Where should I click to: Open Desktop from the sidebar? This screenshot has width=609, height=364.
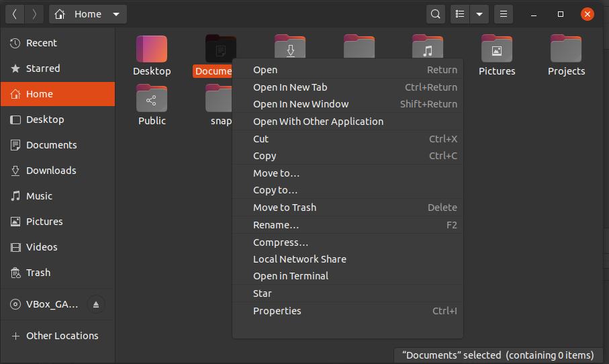(x=58, y=120)
